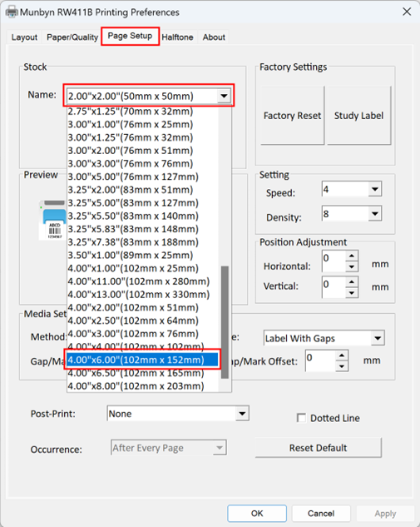
Task: Enable the Dotted Line checkbox
Action: (302, 418)
